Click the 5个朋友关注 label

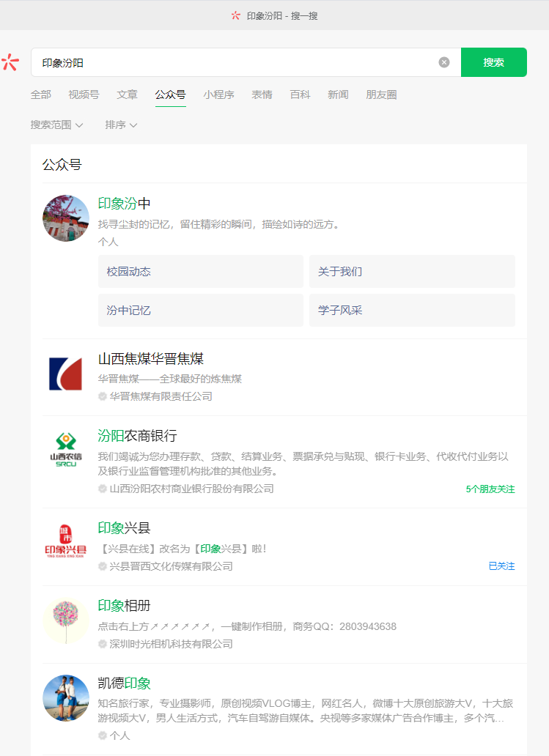[490, 489]
